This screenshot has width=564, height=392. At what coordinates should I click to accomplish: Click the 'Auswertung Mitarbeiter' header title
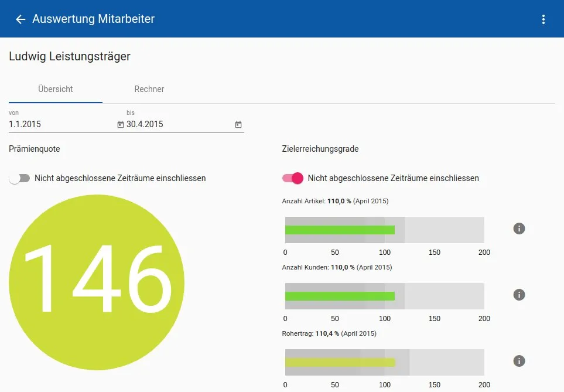[x=94, y=19]
